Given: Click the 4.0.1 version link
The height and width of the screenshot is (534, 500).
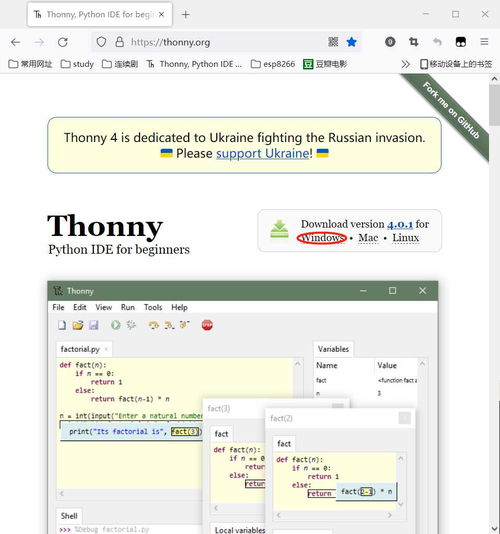Looking at the screenshot, I should (x=400, y=224).
